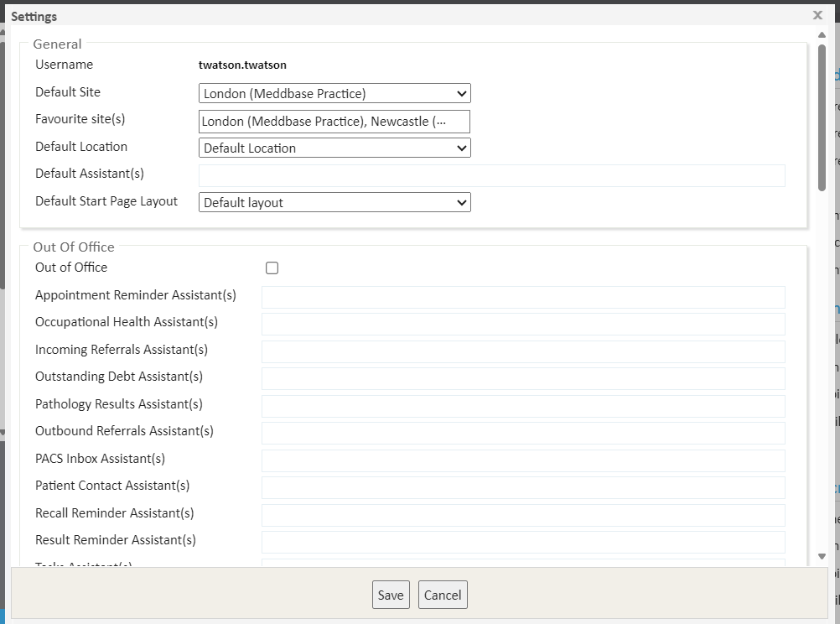Click the Outstanding Debt Assistant(s) field
Image resolution: width=840 pixels, height=624 pixels.
click(523, 378)
